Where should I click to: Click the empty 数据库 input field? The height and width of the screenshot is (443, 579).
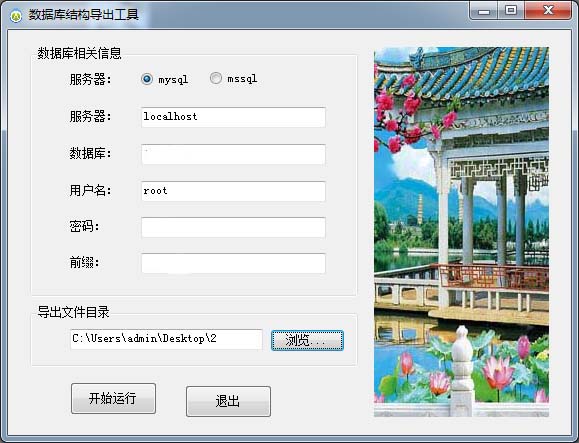click(x=233, y=154)
